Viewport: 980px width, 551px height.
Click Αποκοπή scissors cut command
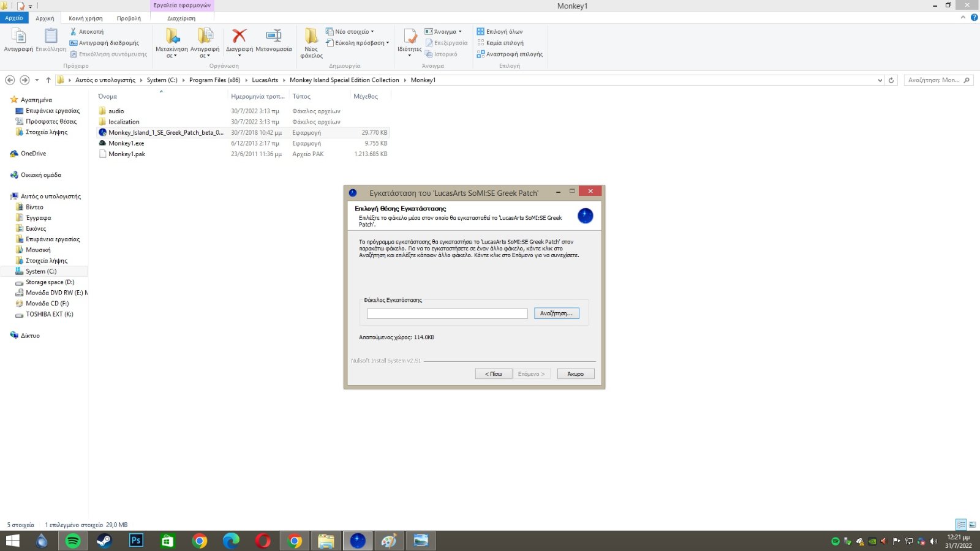[86, 32]
